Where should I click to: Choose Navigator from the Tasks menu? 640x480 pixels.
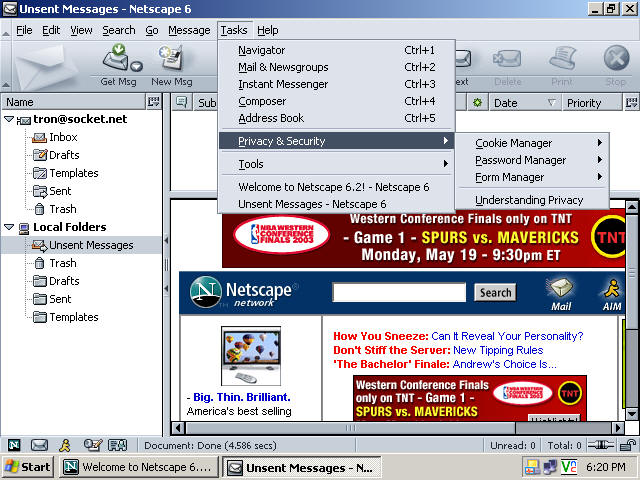click(337, 50)
